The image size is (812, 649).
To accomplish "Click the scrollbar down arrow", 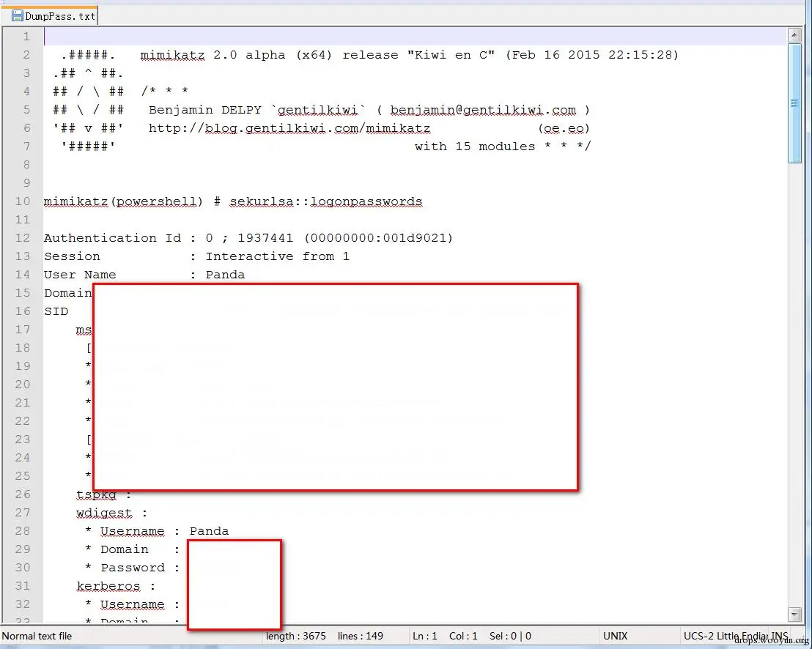I will tap(795, 614).
